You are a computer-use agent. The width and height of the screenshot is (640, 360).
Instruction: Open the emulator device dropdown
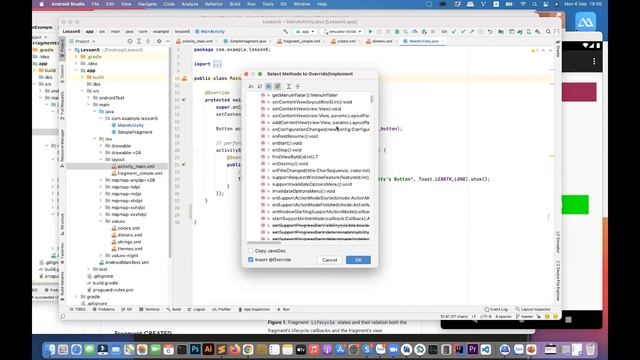point(342,31)
